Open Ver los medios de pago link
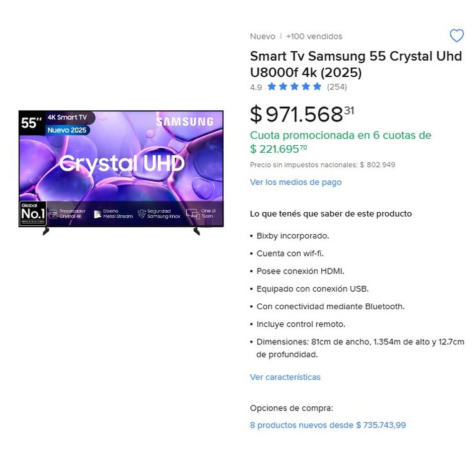Viewport: 476px width, 455px height. [296, 182]
